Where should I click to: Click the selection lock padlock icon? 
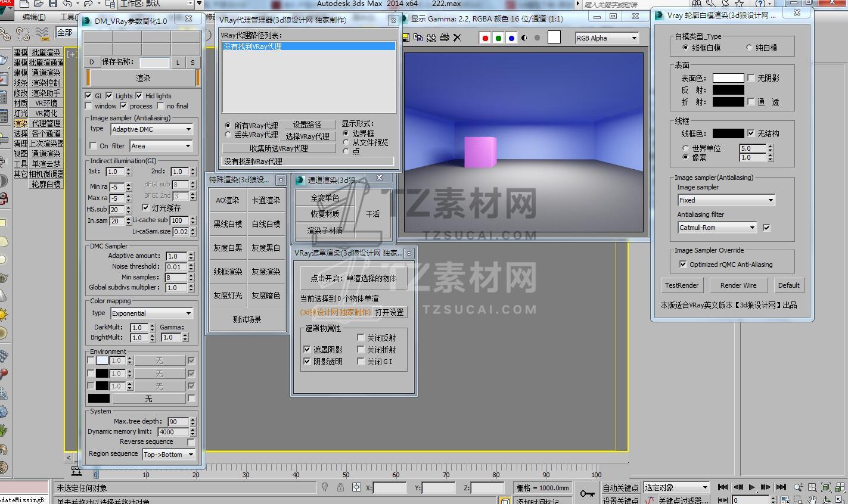340,487
